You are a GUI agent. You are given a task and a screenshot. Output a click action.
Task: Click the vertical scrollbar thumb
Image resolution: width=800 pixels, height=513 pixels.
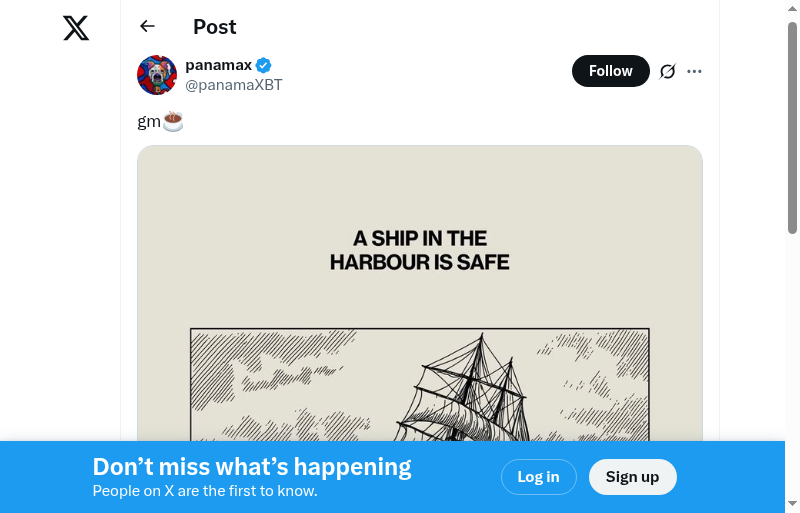point(792,130)
